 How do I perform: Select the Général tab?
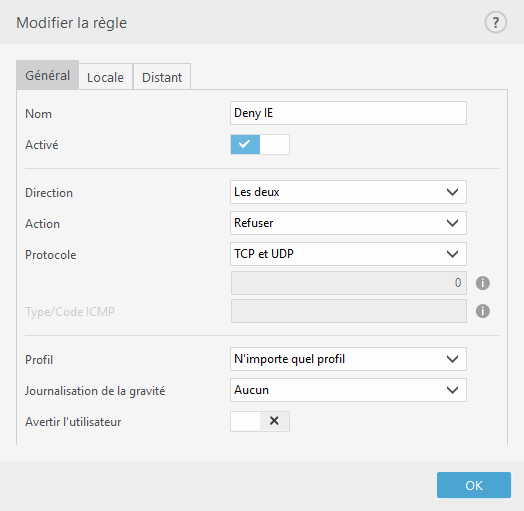pos(47,75)
